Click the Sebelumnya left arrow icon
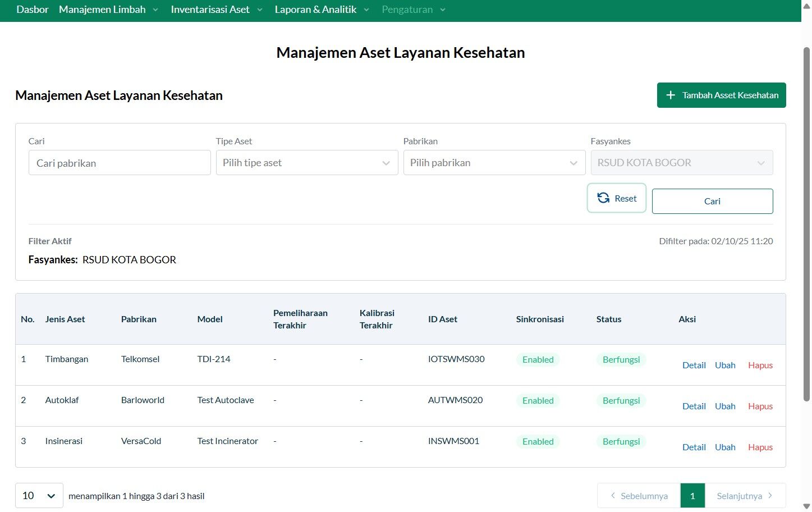 pos(613,496)
